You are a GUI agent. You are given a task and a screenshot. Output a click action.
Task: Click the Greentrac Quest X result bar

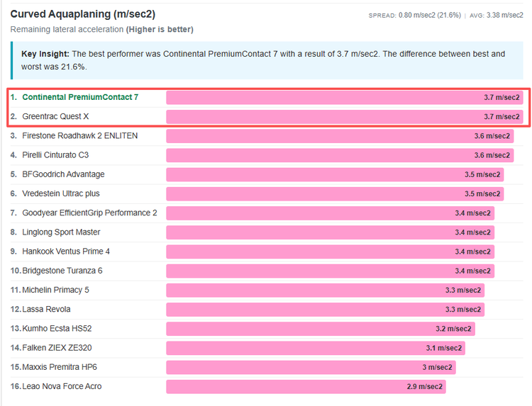345,117
